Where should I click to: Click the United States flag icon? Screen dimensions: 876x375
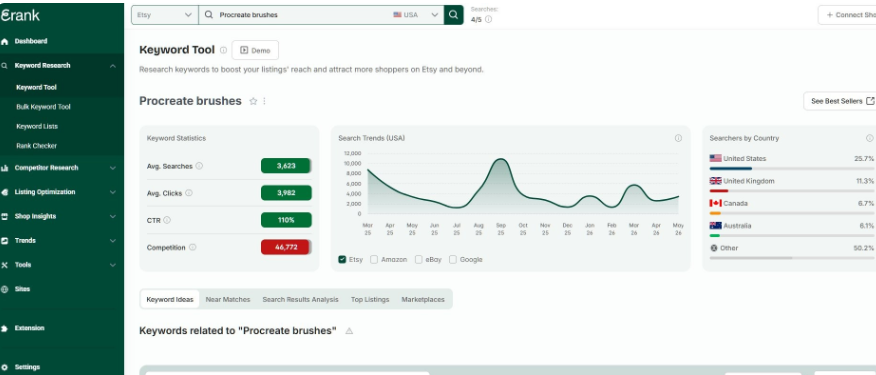click(715, 159)
